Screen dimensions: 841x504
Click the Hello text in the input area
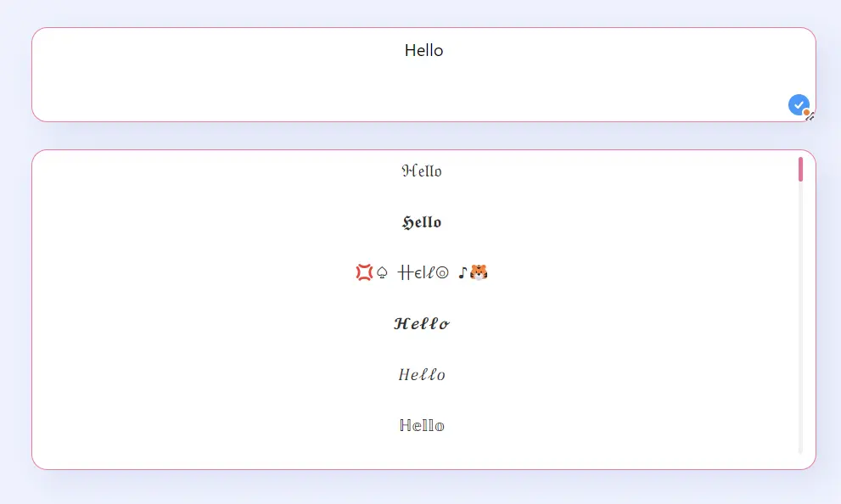423,51
